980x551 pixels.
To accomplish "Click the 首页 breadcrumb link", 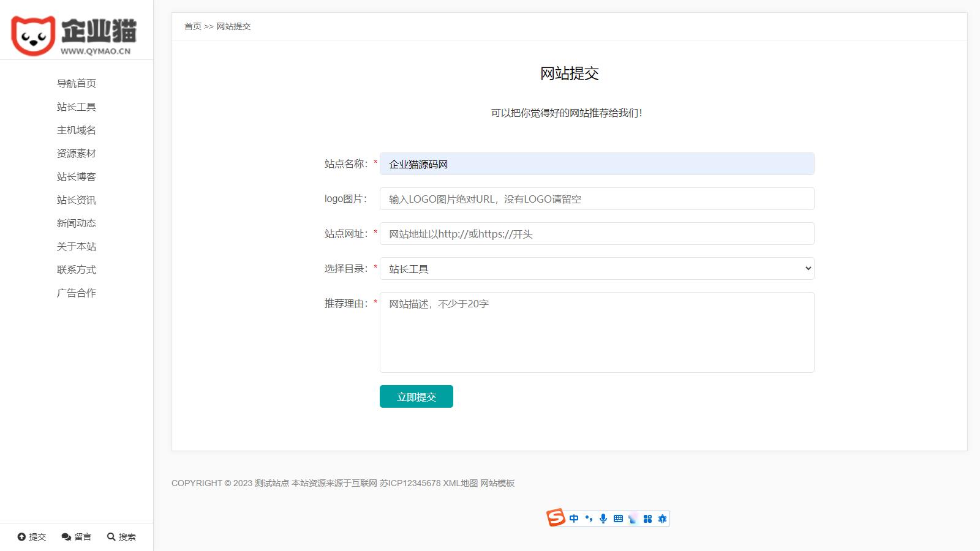I will pyautogui.click(x=193, y=26).
